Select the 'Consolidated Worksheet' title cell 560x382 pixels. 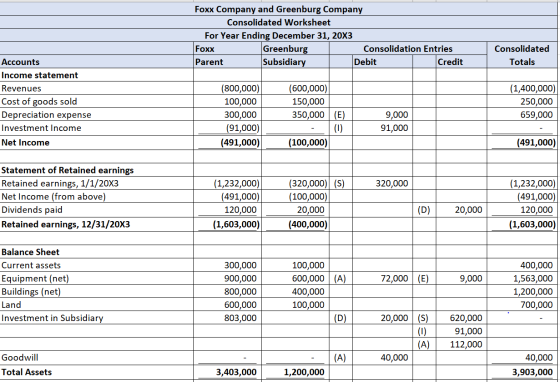(x=279, y=22)
